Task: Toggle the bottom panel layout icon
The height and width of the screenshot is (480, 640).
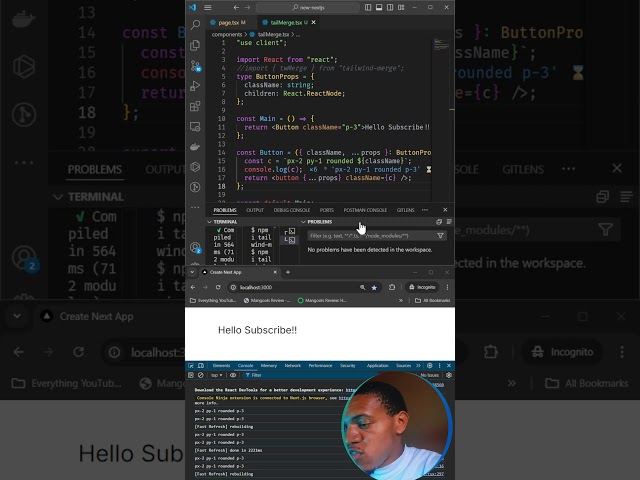Action: tap(379, 7)
